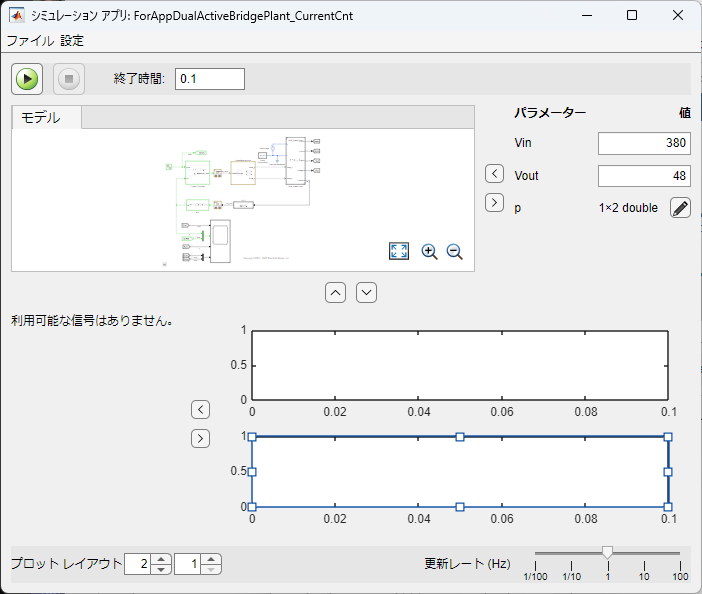Select the モデル tab
The image size is (702, 594).
click(x=46, y=117)
